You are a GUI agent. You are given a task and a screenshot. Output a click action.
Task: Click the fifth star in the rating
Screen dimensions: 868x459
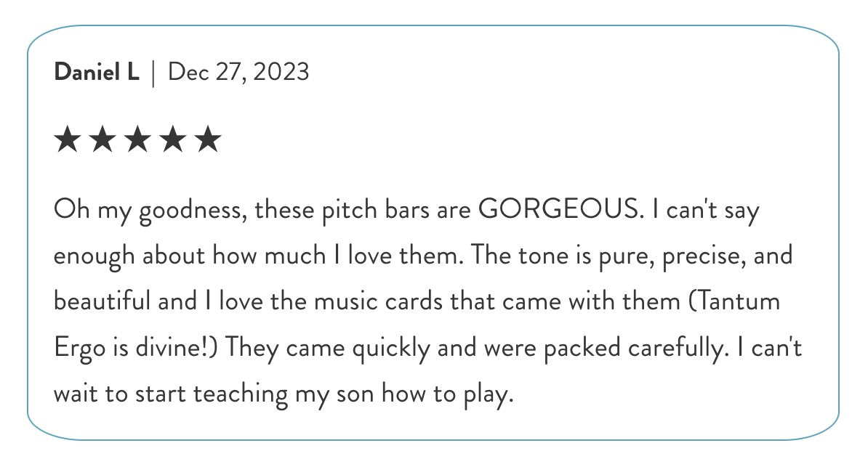point(208,139)
